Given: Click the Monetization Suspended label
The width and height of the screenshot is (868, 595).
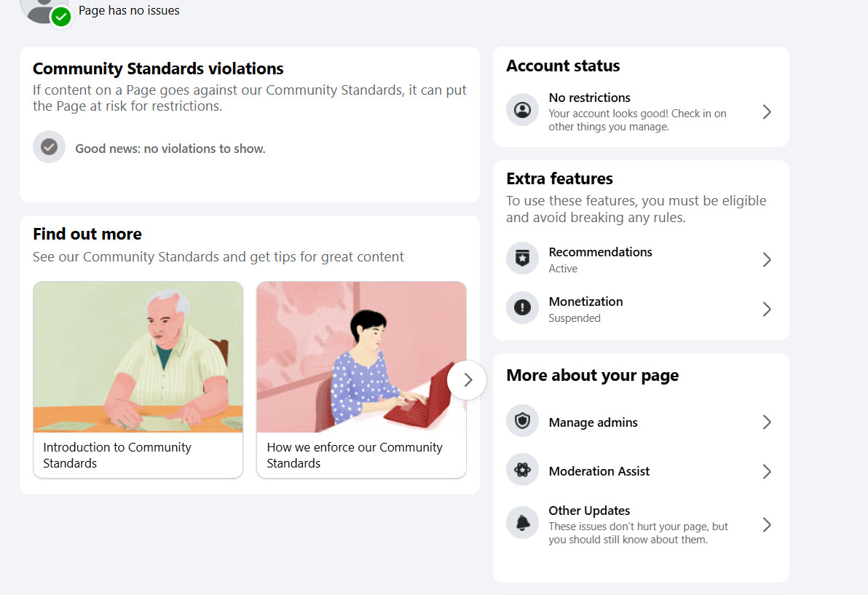Looking at the screenshot, I should [x=574, y=318].
